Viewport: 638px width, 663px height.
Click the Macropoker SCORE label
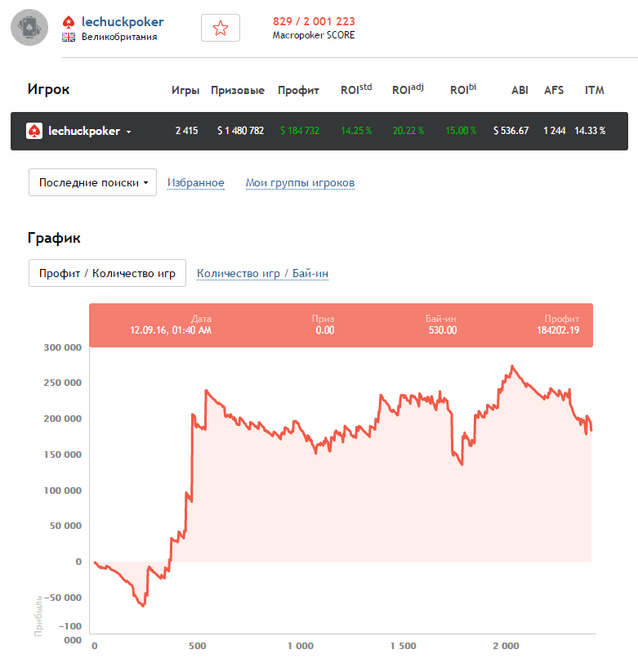point(314,35)
